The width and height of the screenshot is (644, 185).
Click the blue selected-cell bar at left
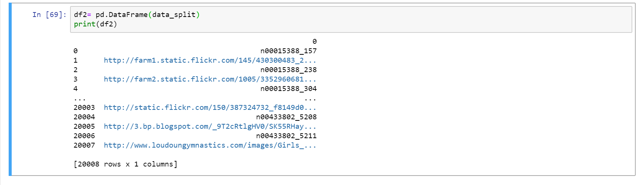click(10, 89)
